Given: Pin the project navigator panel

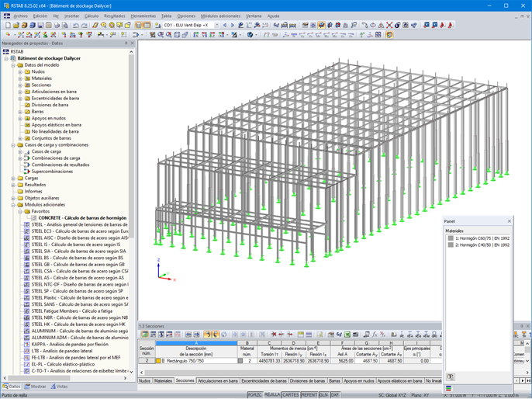Looking at the screenshot, I should coord(126,43).
